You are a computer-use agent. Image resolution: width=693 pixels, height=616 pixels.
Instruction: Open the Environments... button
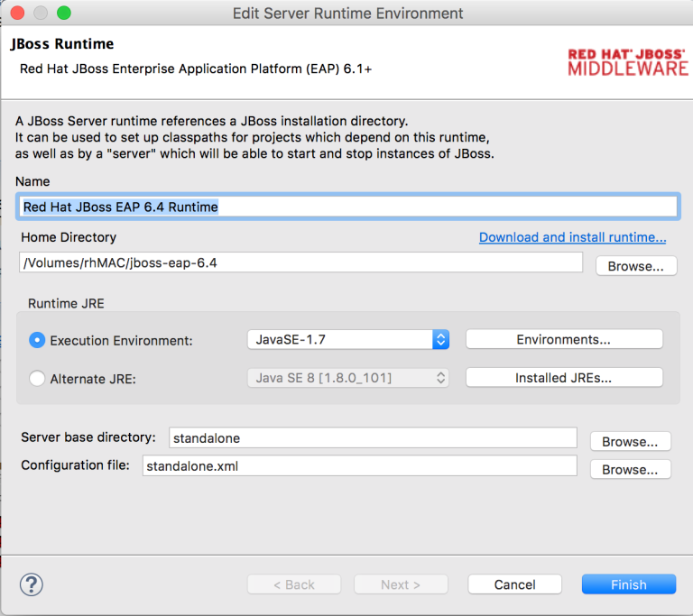point(564,339)
